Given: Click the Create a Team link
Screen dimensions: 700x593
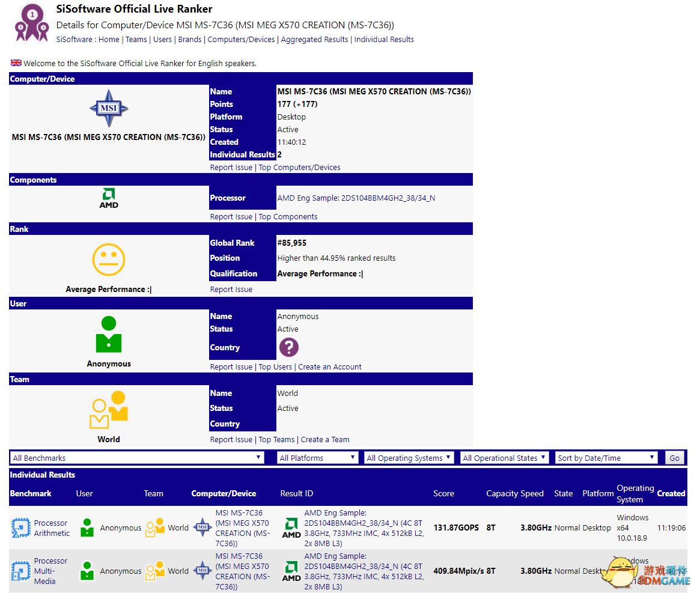Looking at the screenshot, I should point(325,439).
